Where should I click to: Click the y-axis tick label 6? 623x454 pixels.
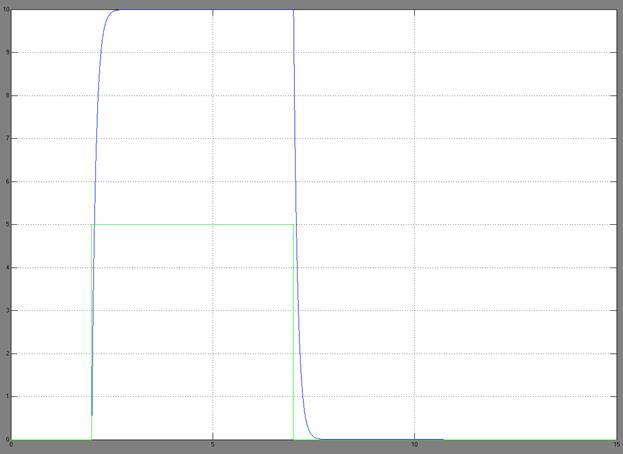click(8, 182)
